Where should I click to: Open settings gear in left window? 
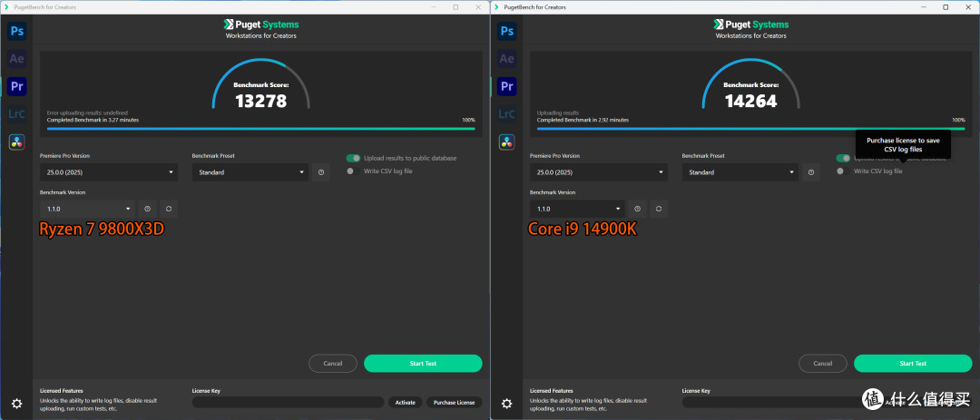(17, 404)
